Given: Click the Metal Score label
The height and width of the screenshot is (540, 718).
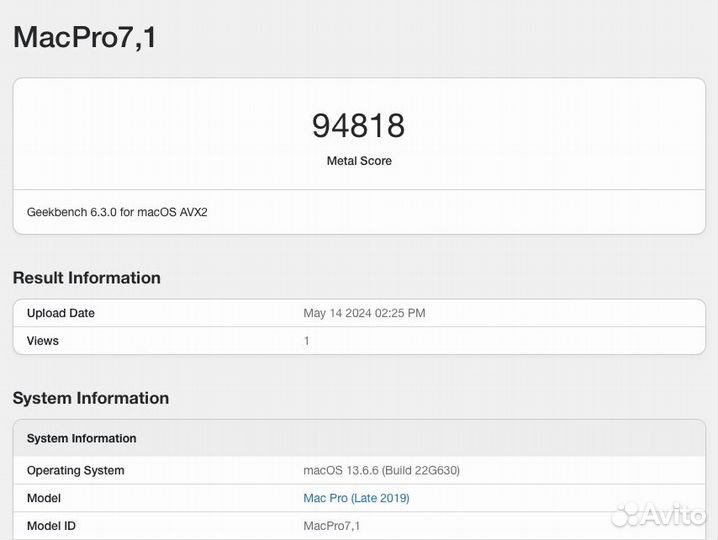Looking at the screenshot, I should point(359,161).
